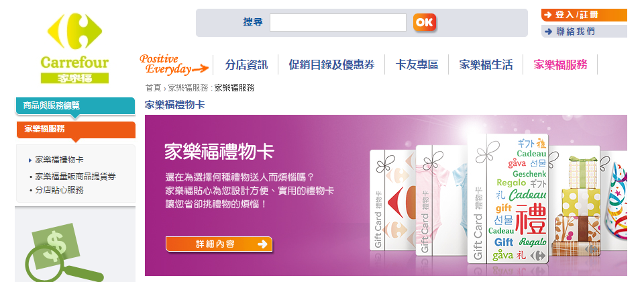
Task: Open 聯絡我們 contact link
Action: click(584, 32)
